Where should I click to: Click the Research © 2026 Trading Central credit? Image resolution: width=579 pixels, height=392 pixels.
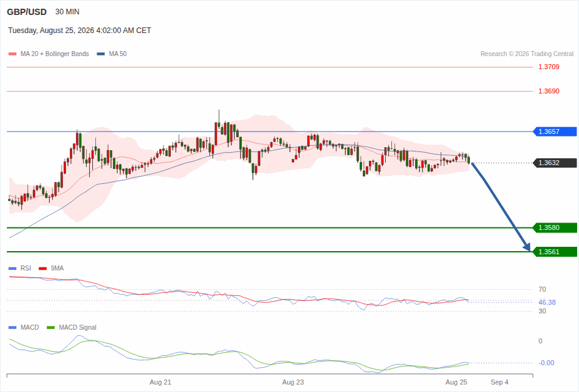(x=527, y=54)
